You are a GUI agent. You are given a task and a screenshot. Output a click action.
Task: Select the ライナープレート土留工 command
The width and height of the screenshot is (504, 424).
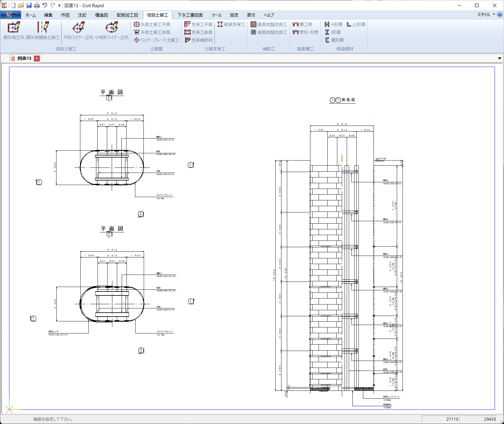156,40
